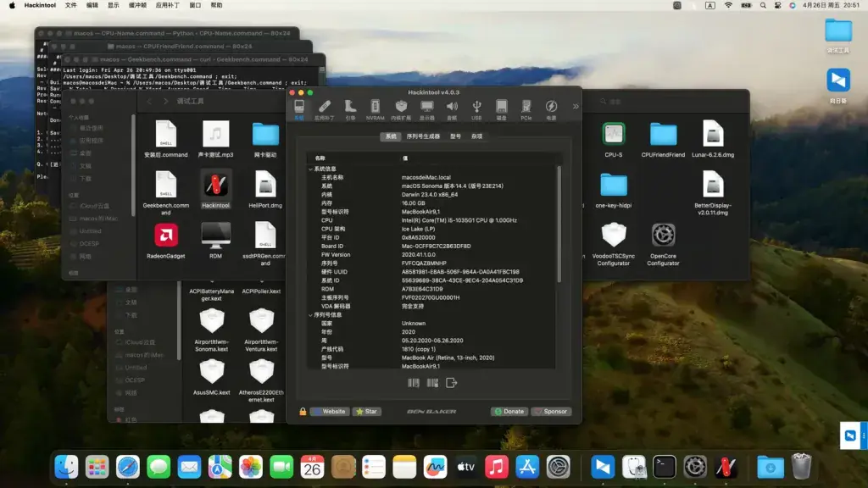Open the 应用补丁 patch toolbar section in Hackintool
The height and width of the screenshot is (488, 868).
click(325, 109)
